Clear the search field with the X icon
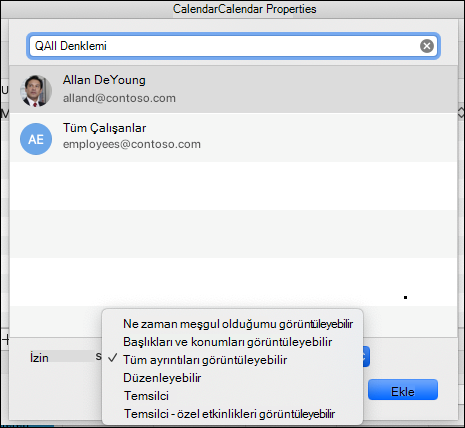Image resolution: width=465 pixels, height=428 pixels. coord(427,46)
